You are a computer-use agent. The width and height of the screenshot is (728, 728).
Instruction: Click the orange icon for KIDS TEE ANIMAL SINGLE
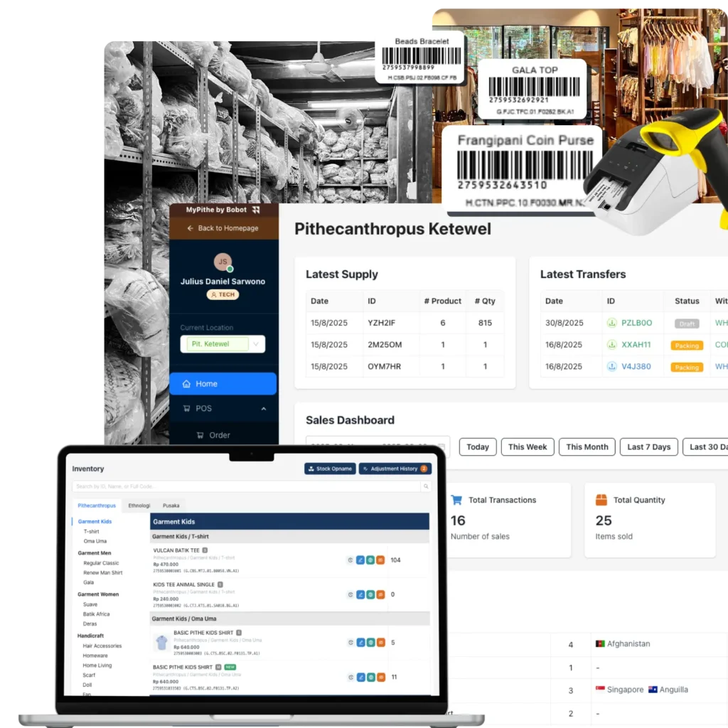380,594
